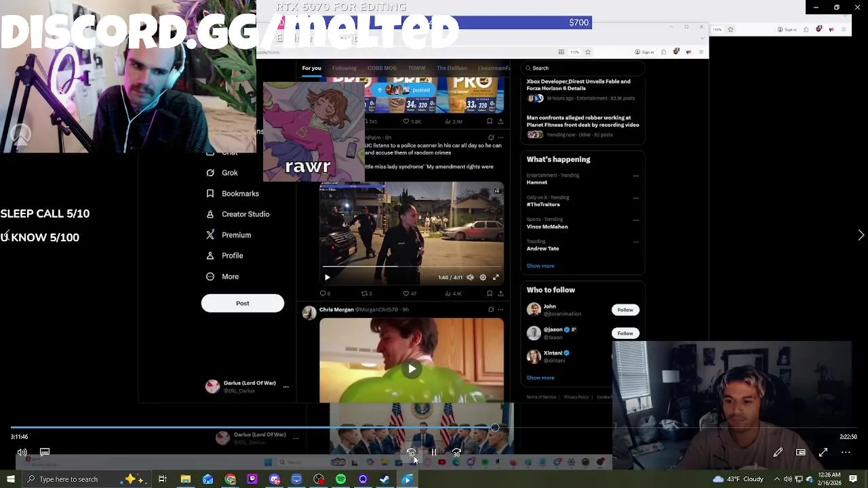Open the pencil edit tool in player
The image size is (868, 488).
[x=778, y=452]
